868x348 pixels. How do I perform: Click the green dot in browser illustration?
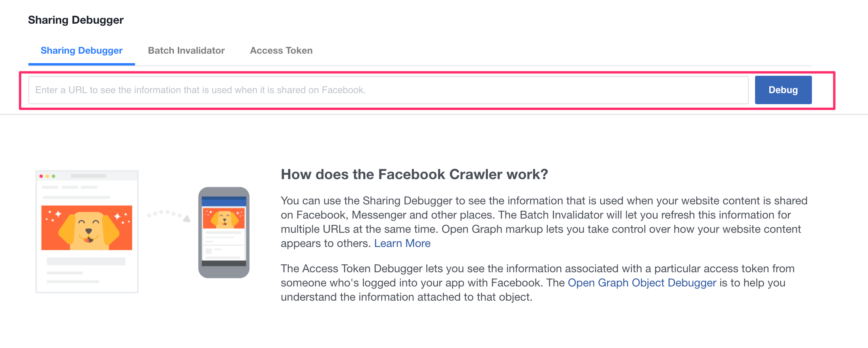tap(54, 176)
